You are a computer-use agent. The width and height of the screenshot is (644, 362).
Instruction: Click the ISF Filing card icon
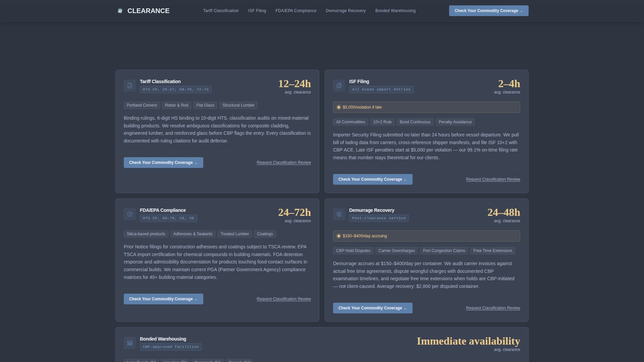click(339, 85)
